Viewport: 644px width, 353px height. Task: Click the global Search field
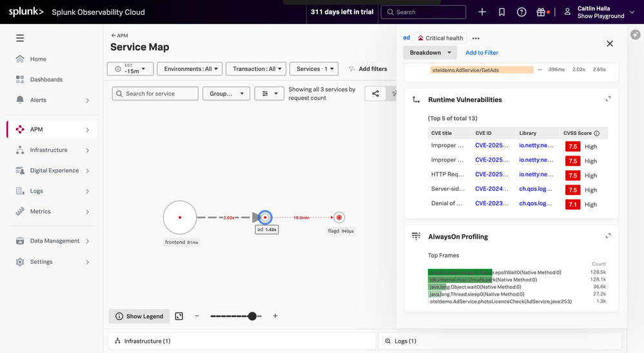pyautogui.click(x=424, y=12)
